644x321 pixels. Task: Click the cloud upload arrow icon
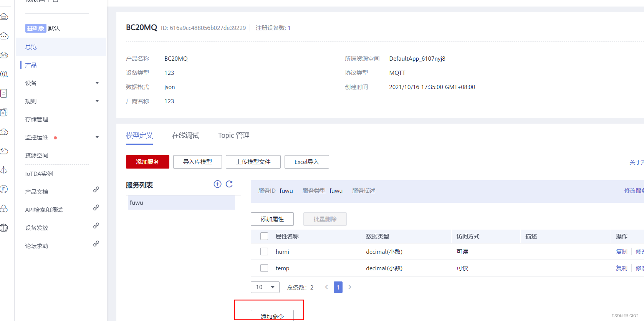tap(4, 132)
